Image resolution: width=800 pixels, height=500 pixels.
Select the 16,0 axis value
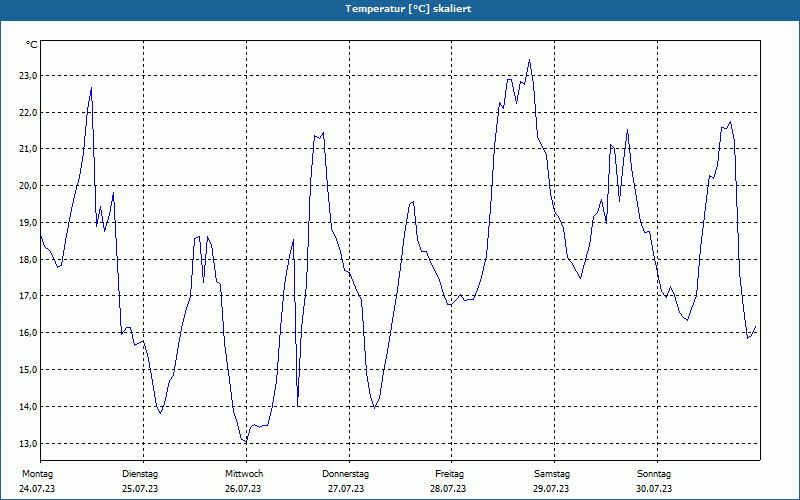click(x=28, y=332)
